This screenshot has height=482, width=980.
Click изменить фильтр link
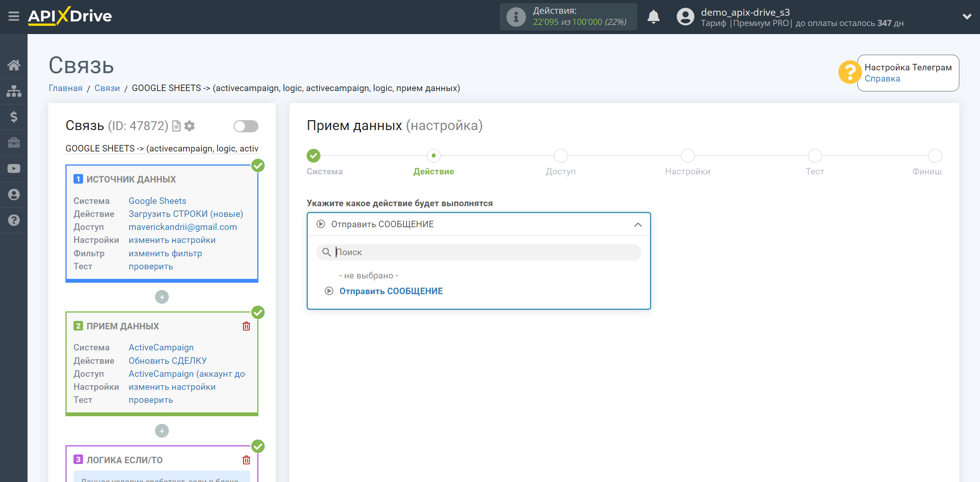click(x=165, y=253)
